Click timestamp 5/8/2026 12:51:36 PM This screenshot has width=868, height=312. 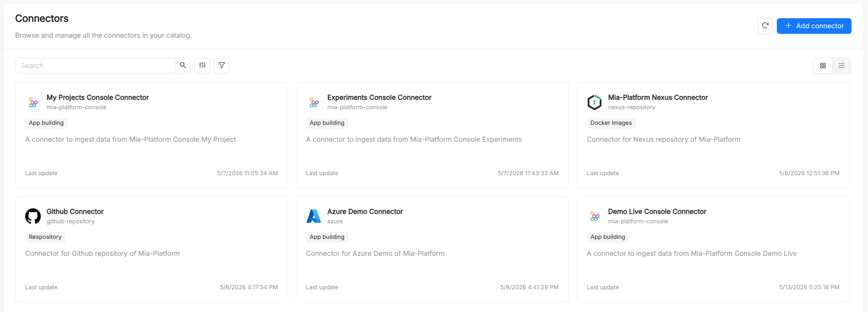coord(809,173)
